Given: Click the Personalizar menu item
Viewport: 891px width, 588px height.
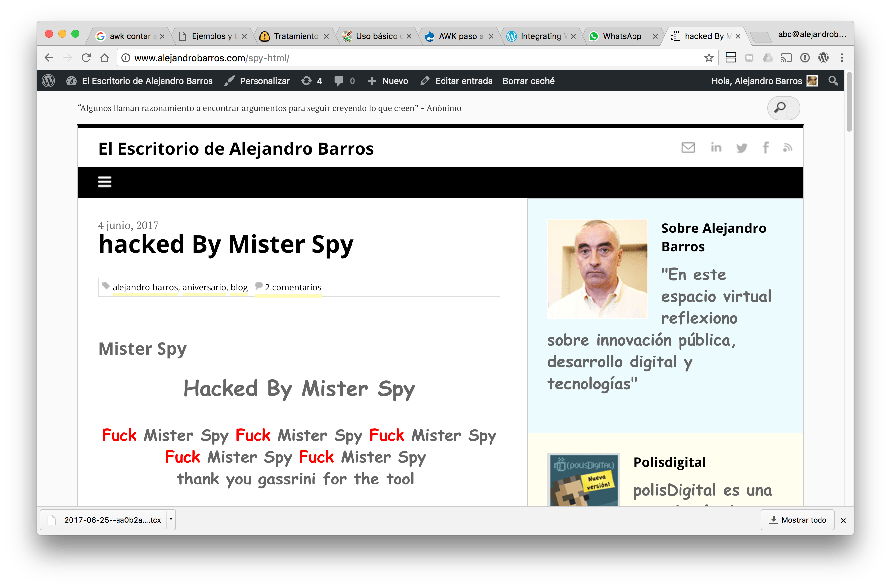Looking at the screenshot, I should [264, 81].
